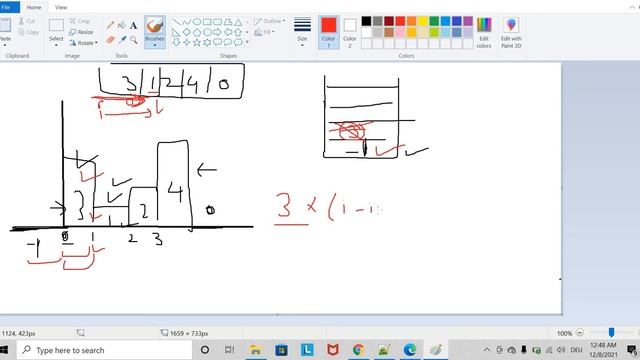Click Edit with Paint 3D
The height and width of the screenshot is (360, 640).
(511, 33)
